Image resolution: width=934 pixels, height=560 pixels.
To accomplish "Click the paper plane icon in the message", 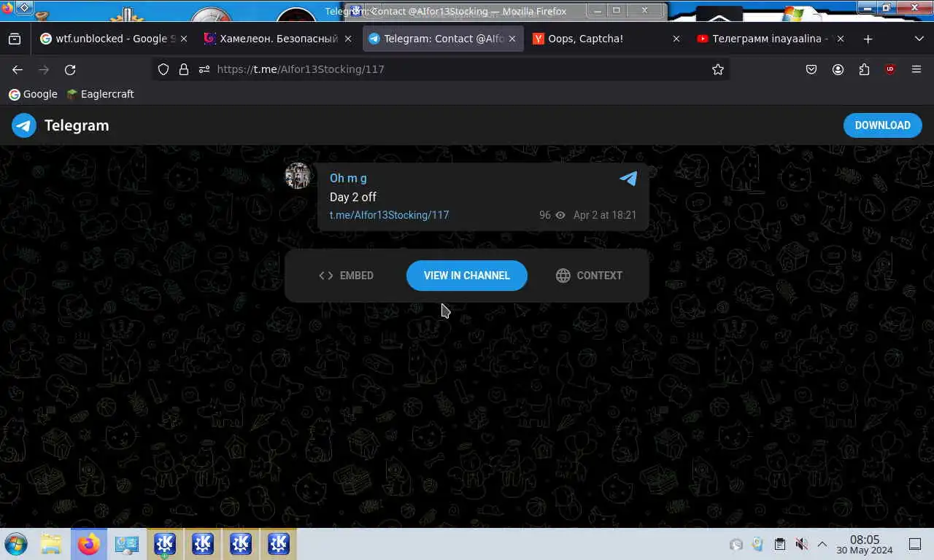I will coord(628,178).
